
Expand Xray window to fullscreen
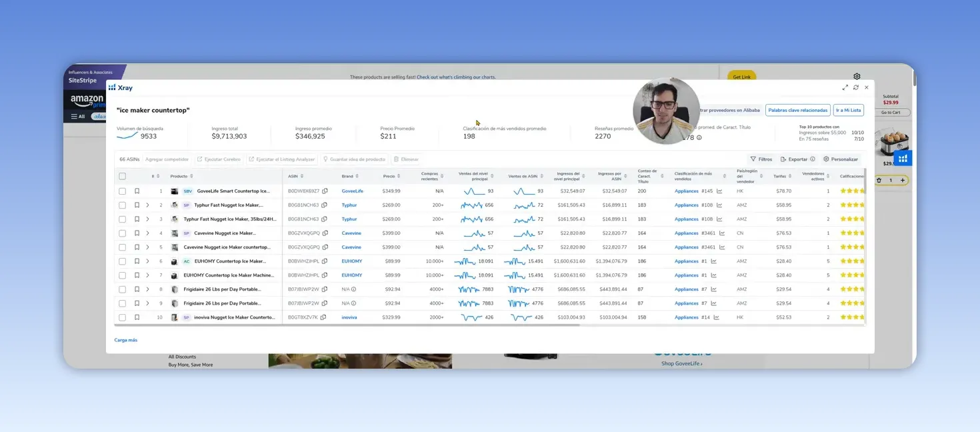pyautogui.click(x=845, y=87)
